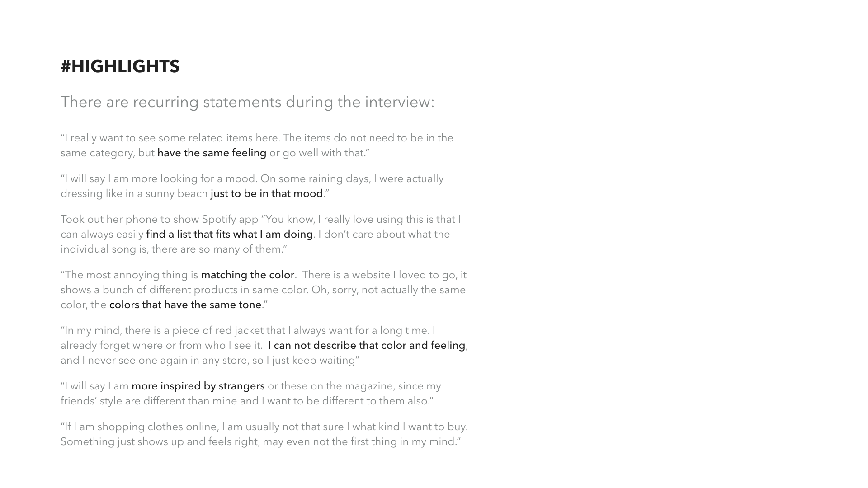Click the line "individual song is, there are so many"
This screenshot has height=488, width=868.
[x=174, y=249]
